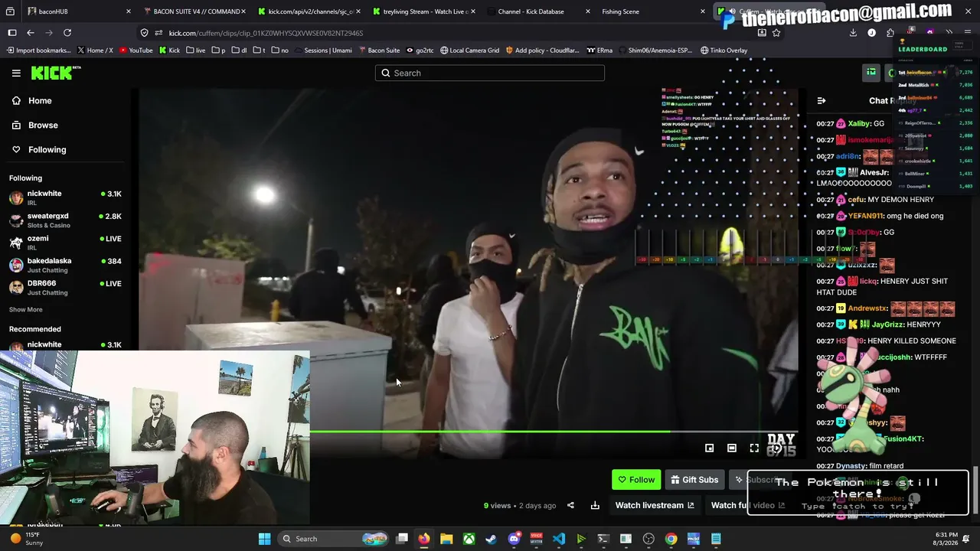The image size is (980, 551).
Task: Open nickwhite's channel in the Following list
Action: pyautogui.click(x=65, y=197)
